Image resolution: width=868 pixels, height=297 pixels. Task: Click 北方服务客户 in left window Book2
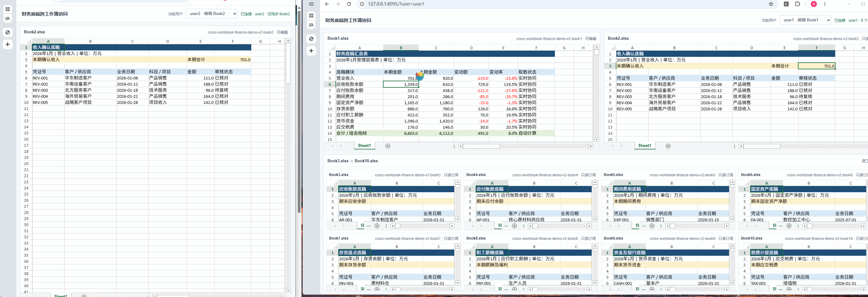coord(90,90)
